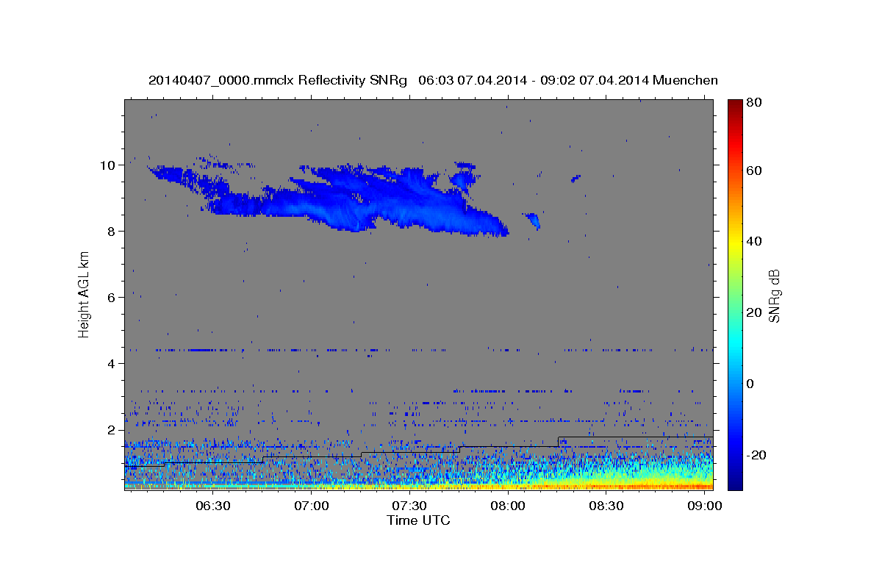Click the 'Height AGL km' axis label
This screenshot has height=588, width=882.
pos(85,294)
